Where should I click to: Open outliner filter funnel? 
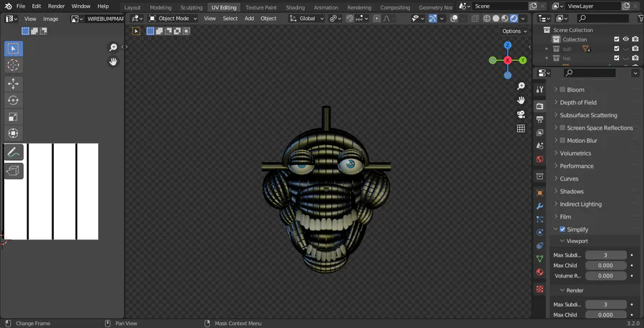(x=641, y=19)
